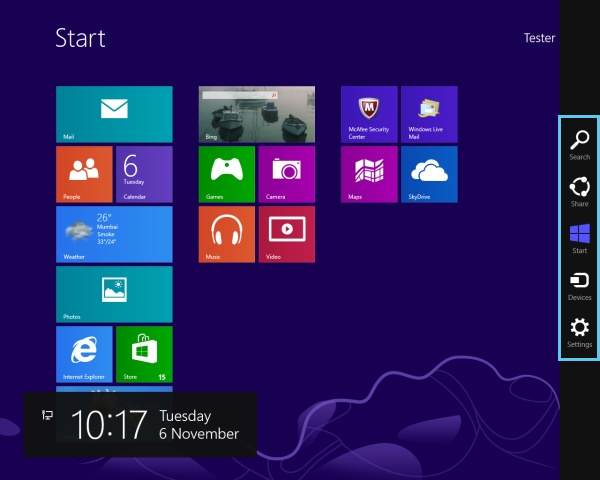Open the Weather tile for Mumbai
The height and width of the screenshot is (480, 600).
(114, 234)
